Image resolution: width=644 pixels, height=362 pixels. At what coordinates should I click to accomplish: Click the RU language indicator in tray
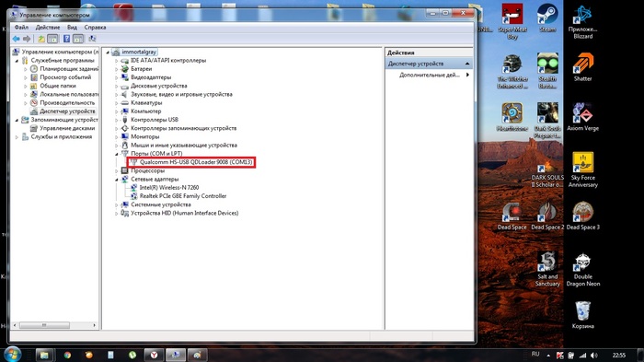pos(535,355)
